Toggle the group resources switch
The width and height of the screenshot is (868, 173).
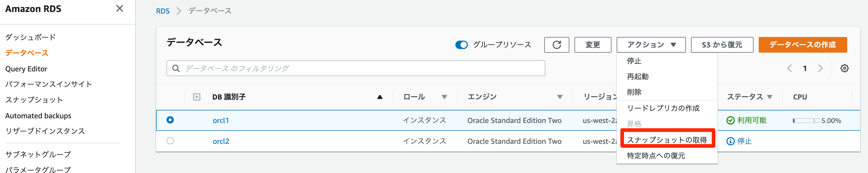461,45
